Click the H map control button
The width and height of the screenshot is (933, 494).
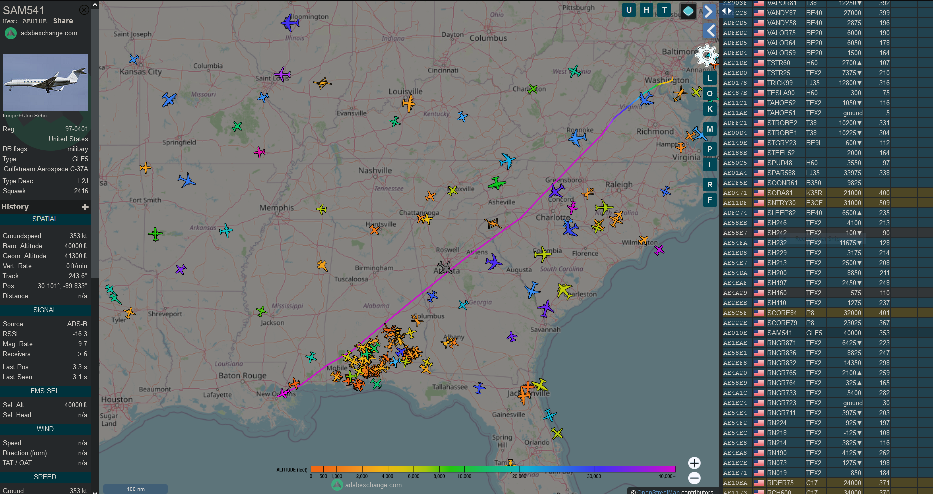click(647, 10)
